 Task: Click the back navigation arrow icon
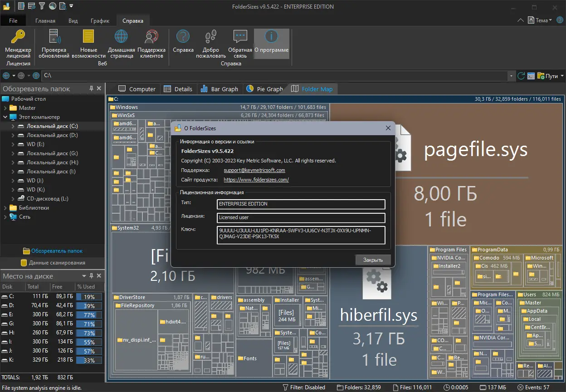coord(6,76)
